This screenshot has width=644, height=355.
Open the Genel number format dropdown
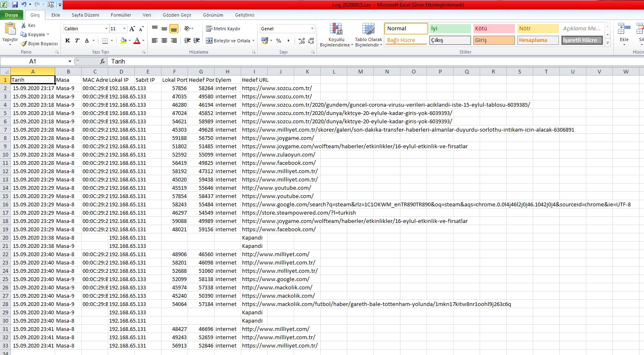[x=312, y=29]
